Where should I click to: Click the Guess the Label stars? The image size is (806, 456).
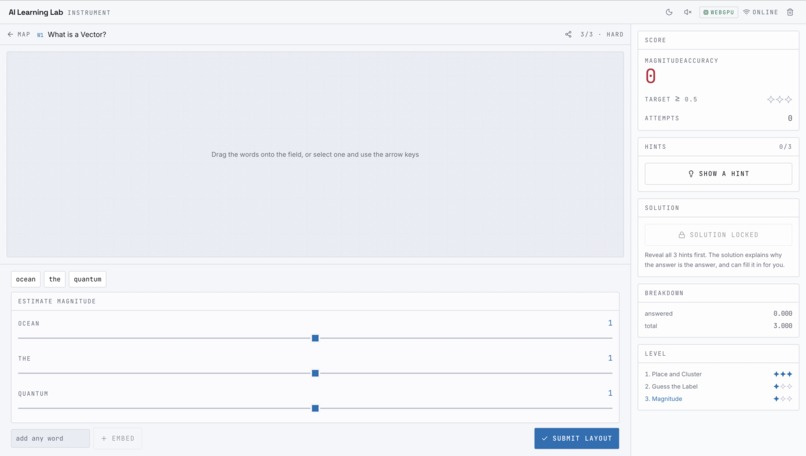[783, 387]
